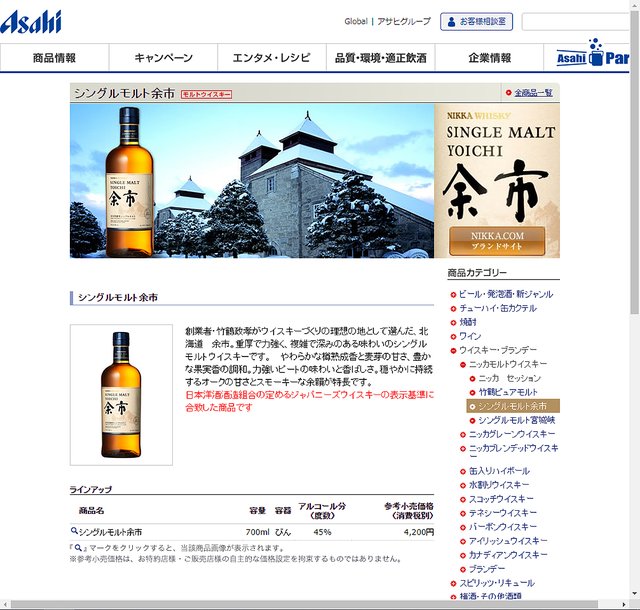This screenshot has width=640, height=610.
Task: Open 焼酎 category
Action: click(x=468, y=322)
